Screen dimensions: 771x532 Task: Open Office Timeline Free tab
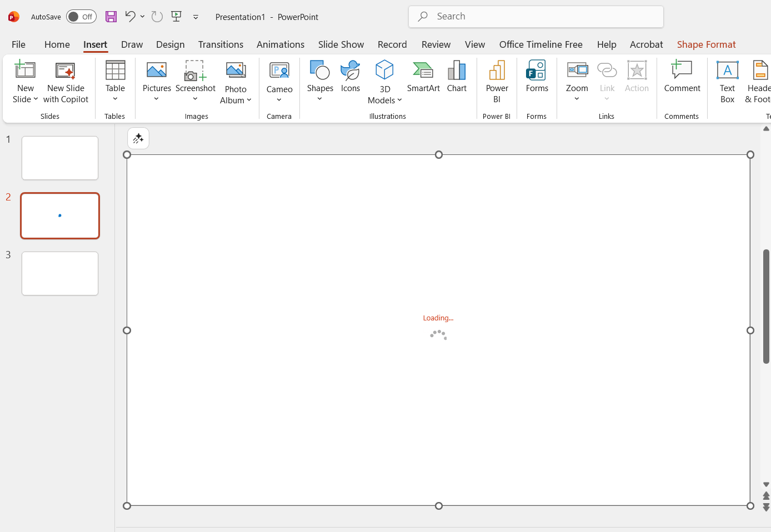coord(541,44)
